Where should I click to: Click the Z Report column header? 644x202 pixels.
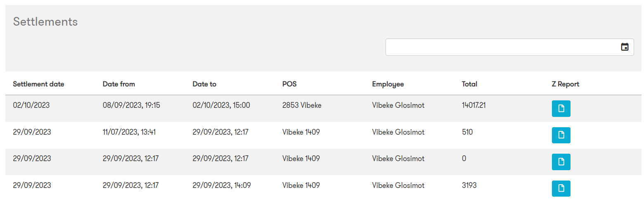click(x=565, y=84)
